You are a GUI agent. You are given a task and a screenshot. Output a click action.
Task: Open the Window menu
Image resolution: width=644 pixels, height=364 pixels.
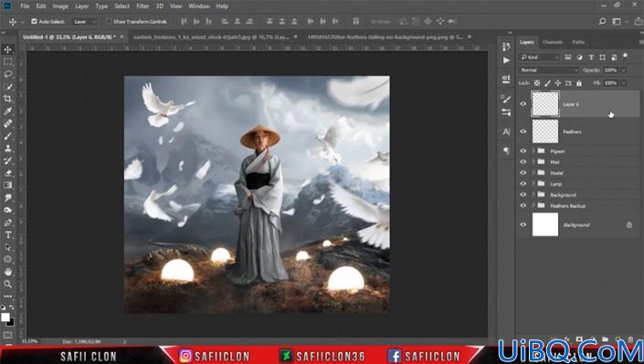(x=199, y=6)
